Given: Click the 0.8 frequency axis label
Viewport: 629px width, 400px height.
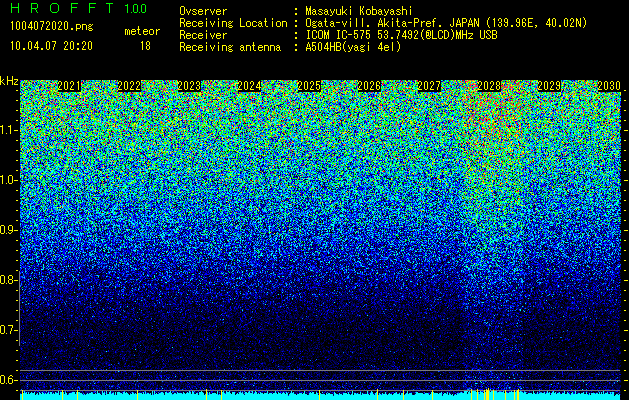Looking at the screenshot, I should tap(8, 280).
